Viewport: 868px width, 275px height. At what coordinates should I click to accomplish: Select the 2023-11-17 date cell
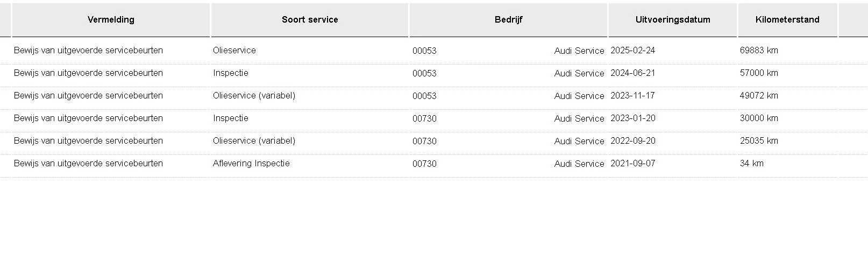pyautogui.click(x=633, y=96)
